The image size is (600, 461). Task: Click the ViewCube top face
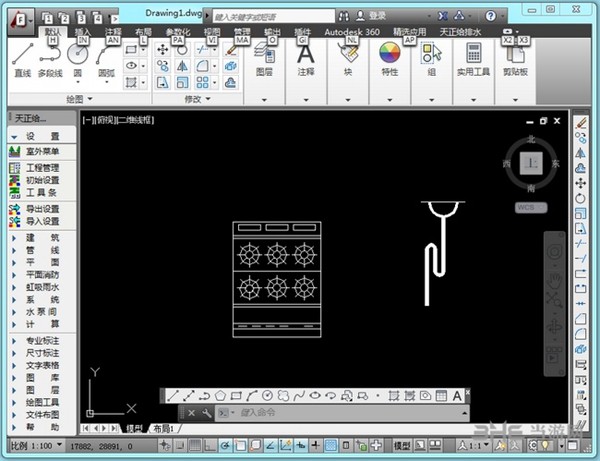coord(531,162)
